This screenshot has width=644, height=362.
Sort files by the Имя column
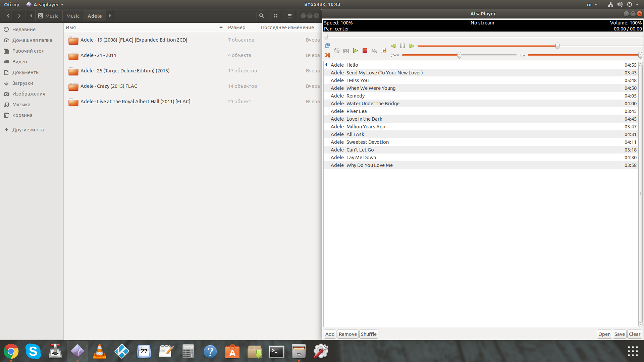point(145,27)
